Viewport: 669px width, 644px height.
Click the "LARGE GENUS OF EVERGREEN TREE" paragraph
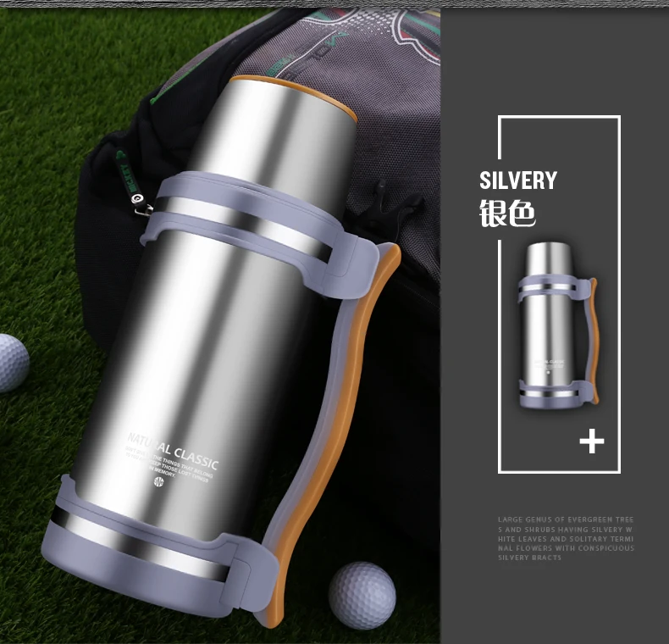pos(566,538)
